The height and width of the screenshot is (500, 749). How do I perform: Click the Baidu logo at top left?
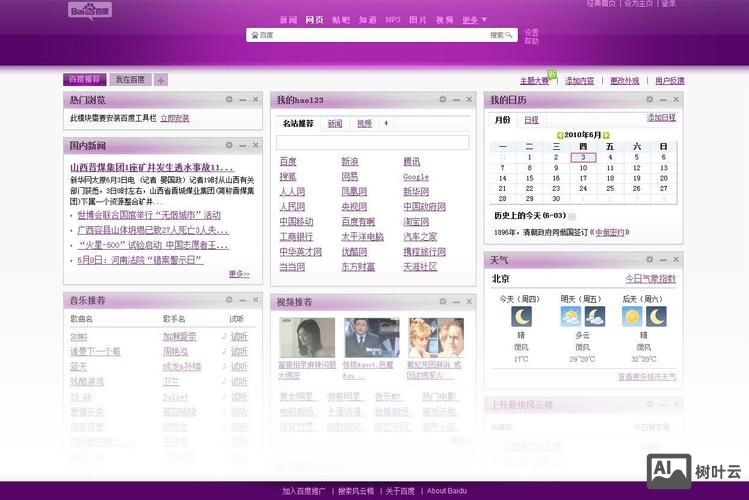(90, 11)
